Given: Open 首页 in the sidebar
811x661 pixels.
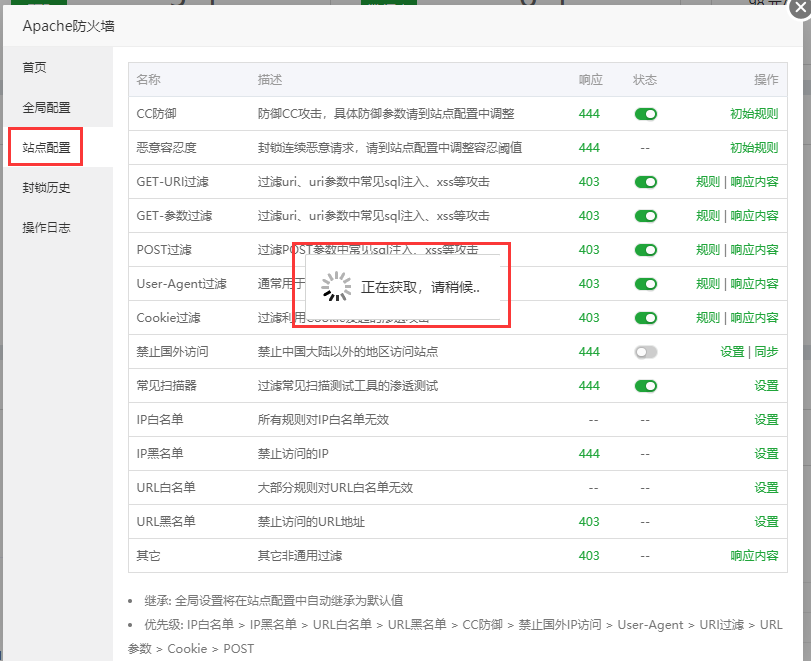Looking at the screenshot, I should (34, 67).
